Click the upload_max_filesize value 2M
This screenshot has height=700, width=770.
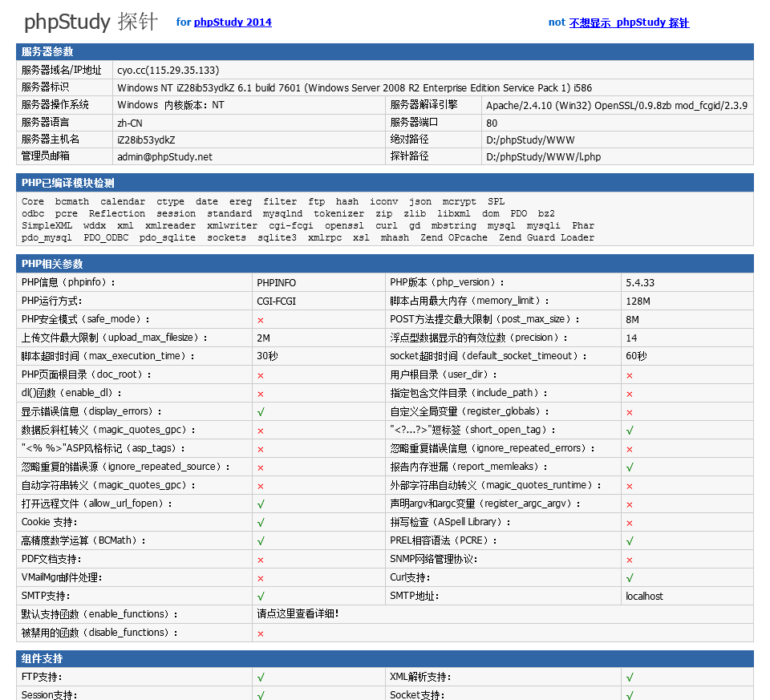(x=264, y=338)
